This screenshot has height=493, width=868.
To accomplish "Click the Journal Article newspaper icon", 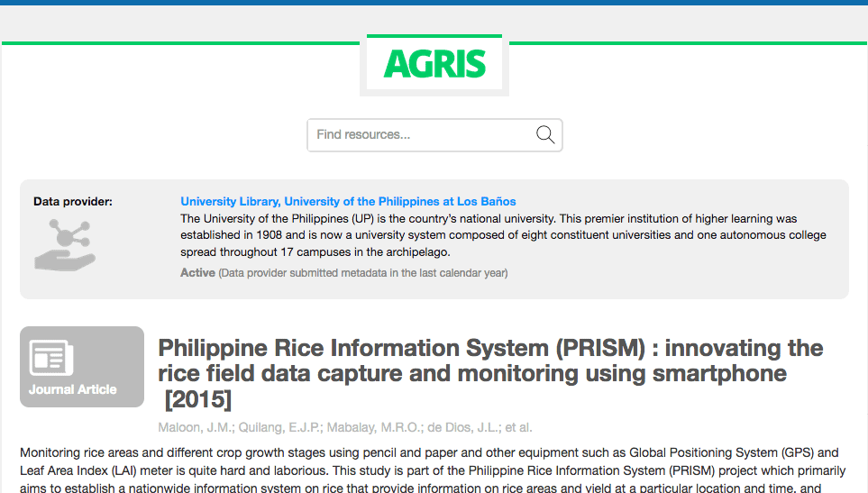I will (51, 358).
